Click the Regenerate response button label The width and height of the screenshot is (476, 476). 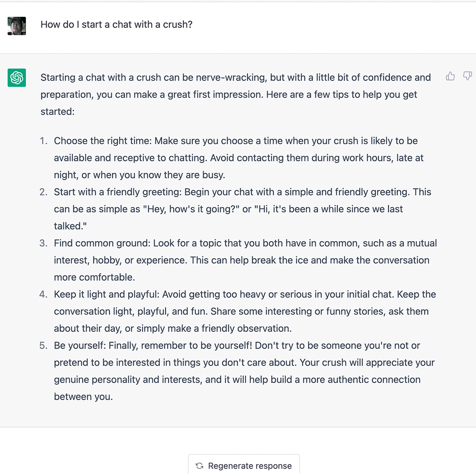[x=250, y=466]
